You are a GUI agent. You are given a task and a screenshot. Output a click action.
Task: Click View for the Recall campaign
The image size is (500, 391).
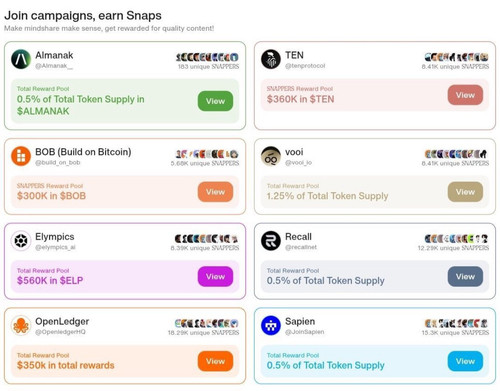tap(465, 276)
